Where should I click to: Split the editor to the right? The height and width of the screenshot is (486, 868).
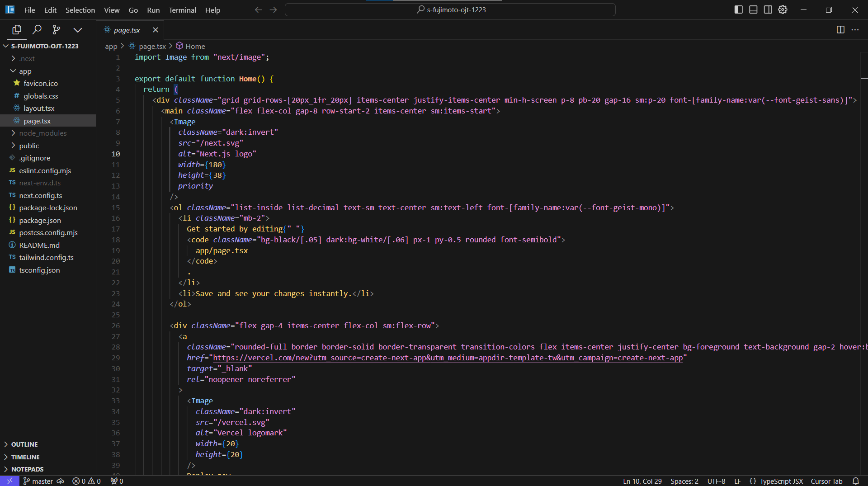coord(840,30)
